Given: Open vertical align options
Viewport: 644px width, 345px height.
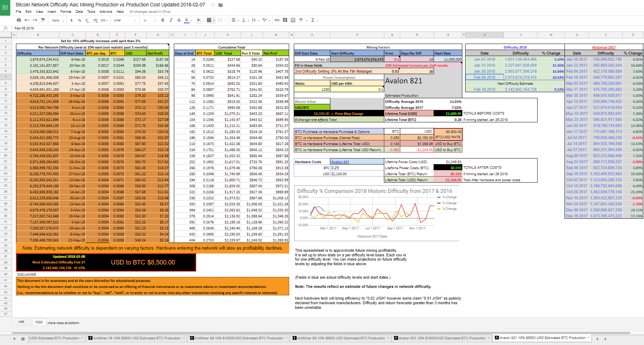Looking at the screenshot, I should 245,20.
